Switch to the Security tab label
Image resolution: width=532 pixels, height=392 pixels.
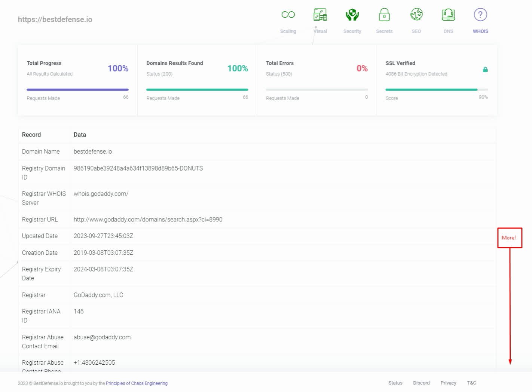[352, 31]
